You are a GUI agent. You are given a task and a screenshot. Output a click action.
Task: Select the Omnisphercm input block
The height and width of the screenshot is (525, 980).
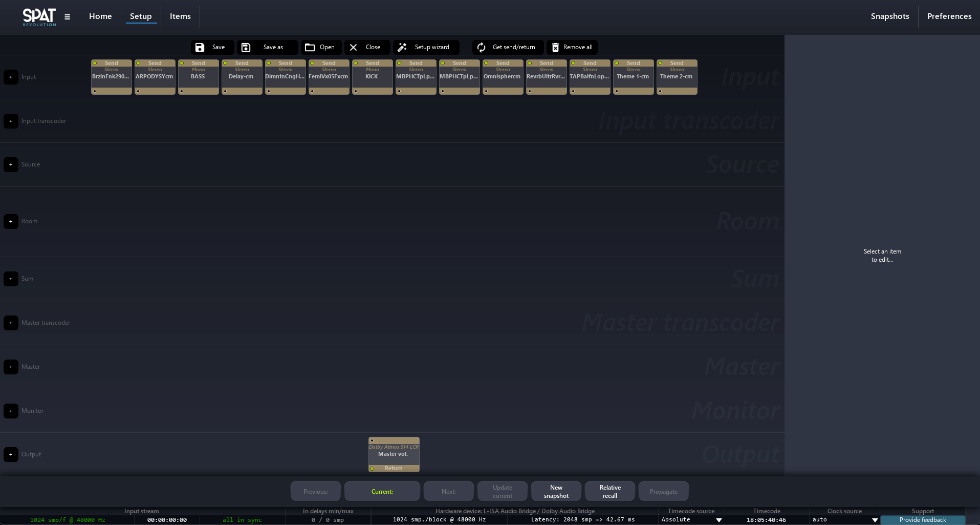[503, 78]
